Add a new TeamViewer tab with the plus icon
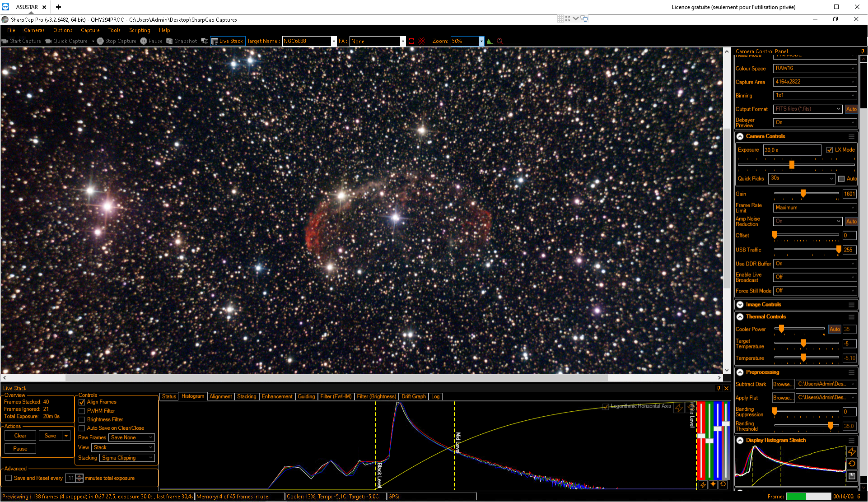Screen dimensions: 868x502 click(x=58, y=7)
